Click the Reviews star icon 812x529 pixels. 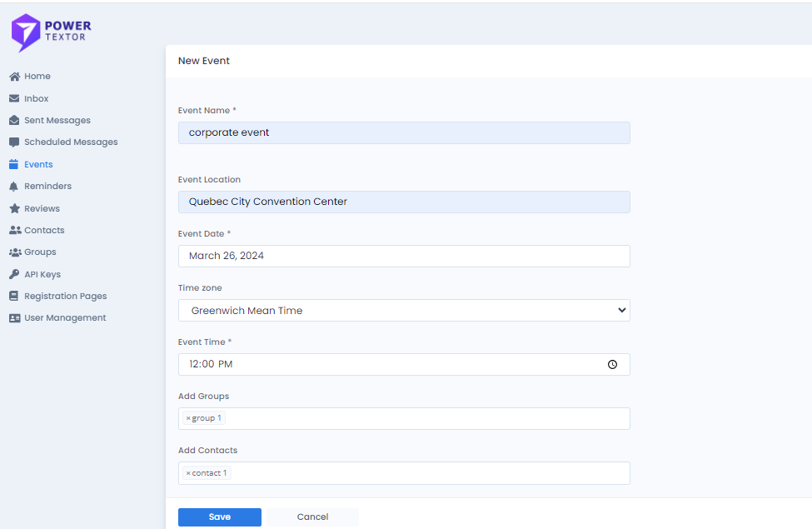pos(14,208)
